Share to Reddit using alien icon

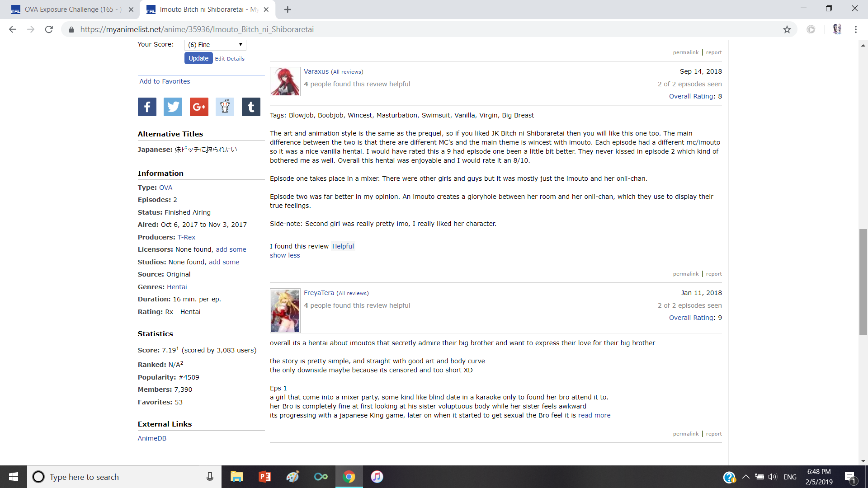click(x=225, y=107)
